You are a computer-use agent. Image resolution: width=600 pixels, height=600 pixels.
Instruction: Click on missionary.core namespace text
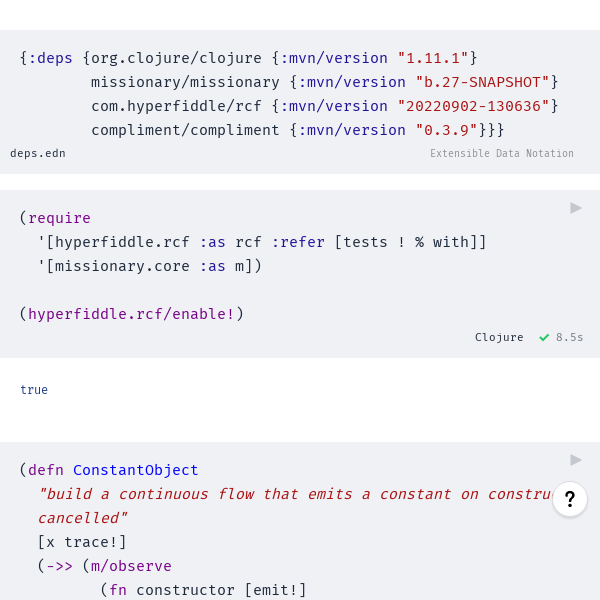click(122, 266)
